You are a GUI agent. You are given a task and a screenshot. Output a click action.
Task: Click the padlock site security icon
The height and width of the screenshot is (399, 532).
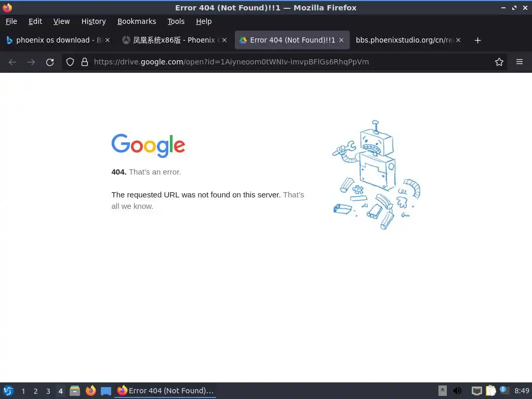point(85,62)
